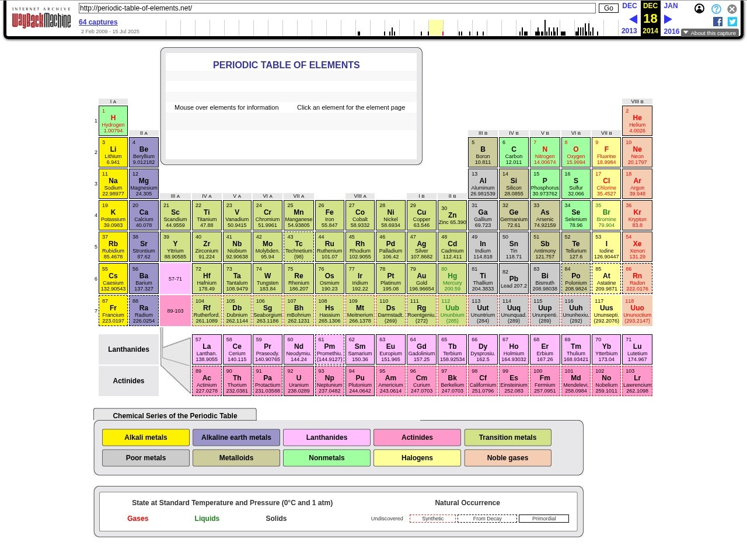Viewport: 747px width, 560px height.
Task: Select the Lanthanides legend swatch
Action: [x=327, y=437]
